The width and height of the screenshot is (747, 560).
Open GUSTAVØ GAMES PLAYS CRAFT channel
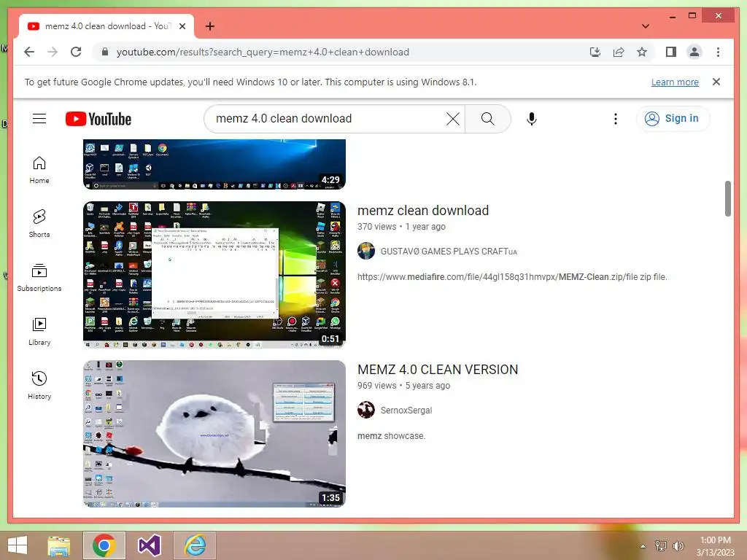click(449, 252)
